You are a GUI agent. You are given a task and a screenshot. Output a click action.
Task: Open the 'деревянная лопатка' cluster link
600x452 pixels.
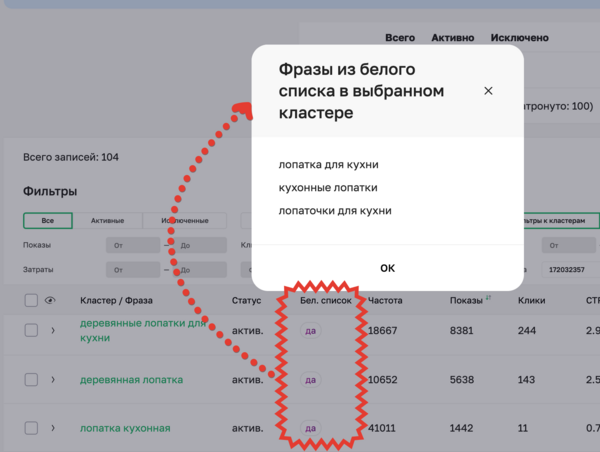coord(131,380)
